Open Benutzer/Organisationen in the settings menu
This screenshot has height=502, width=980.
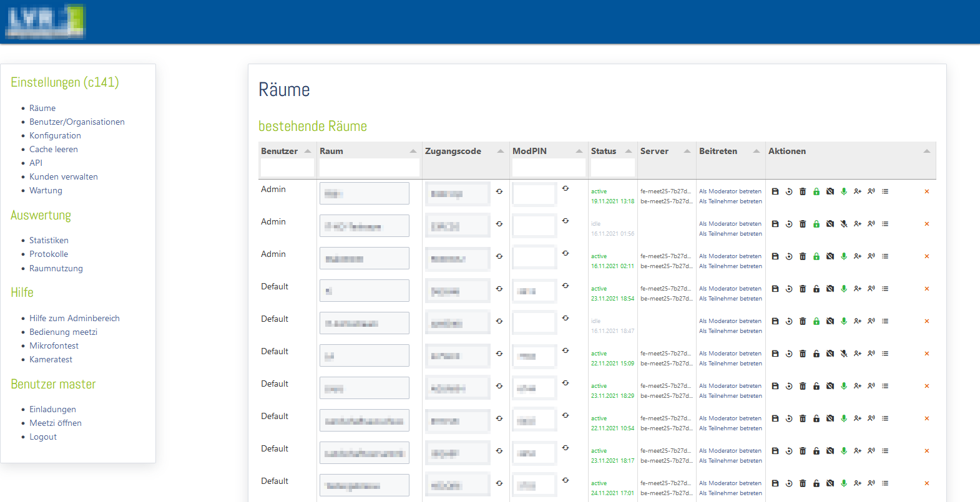(x=77, y=122)
